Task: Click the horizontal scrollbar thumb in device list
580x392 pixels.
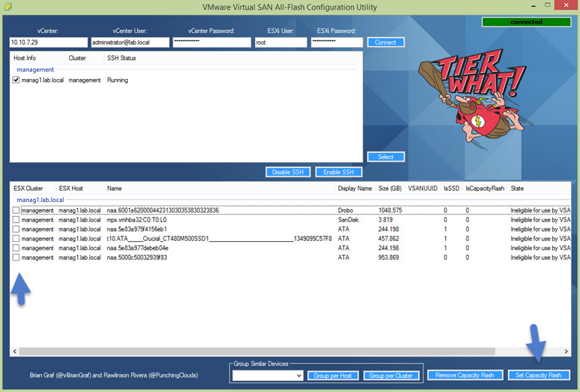Action: tap(257, 351)
